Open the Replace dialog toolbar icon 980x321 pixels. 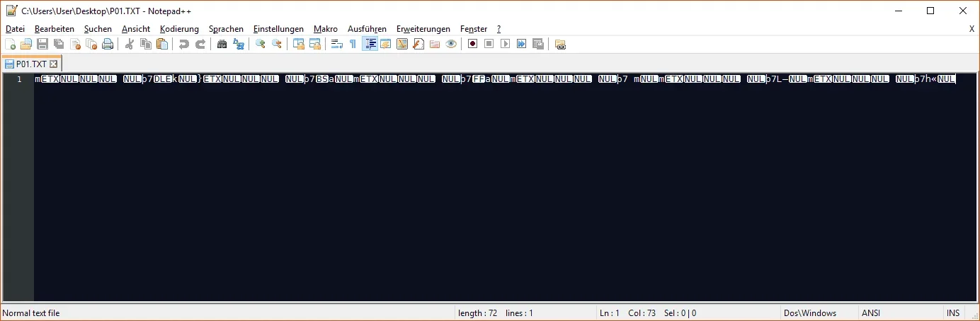[239, 44]
